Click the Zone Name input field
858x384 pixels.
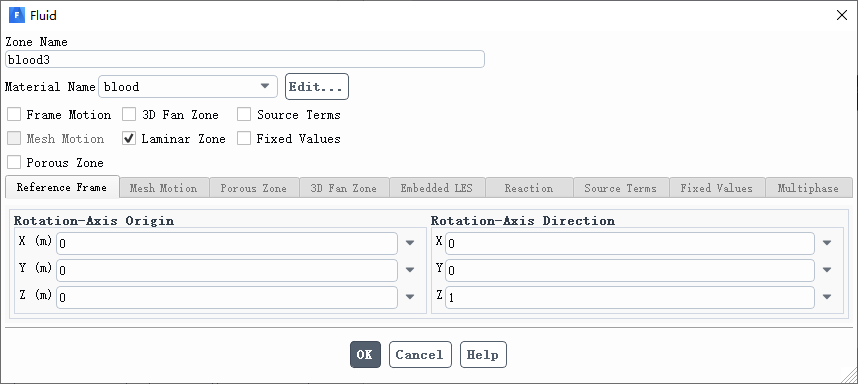[x=245, y=59]
